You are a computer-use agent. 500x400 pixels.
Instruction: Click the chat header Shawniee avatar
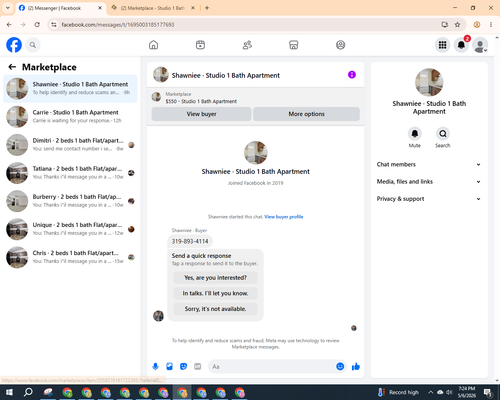tap(161, 75)
